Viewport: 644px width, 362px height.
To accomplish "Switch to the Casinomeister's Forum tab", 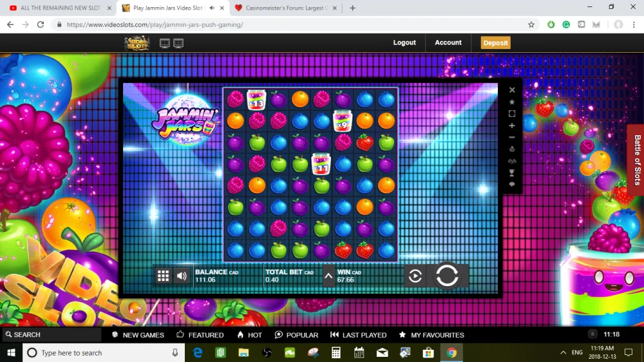I will (286, 8).
